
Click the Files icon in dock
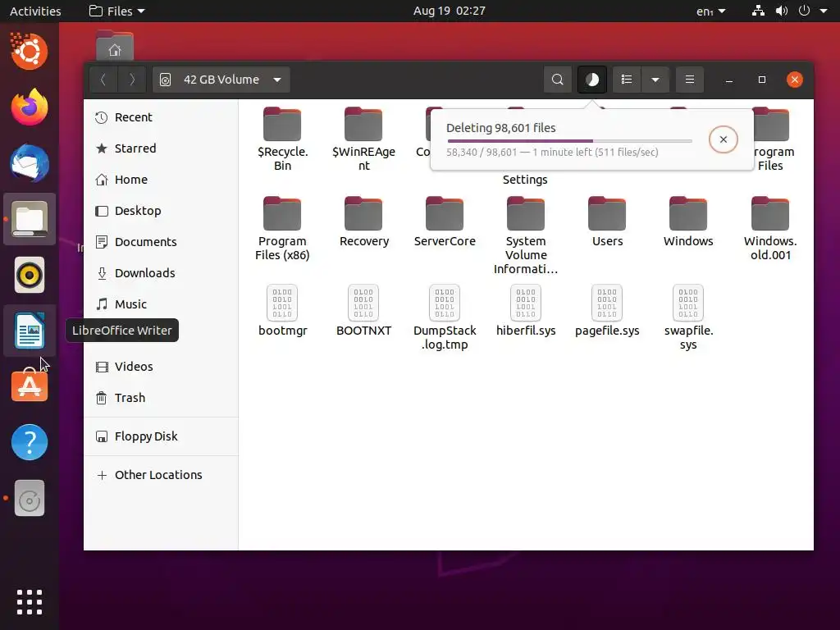click(x=30, y=219)
